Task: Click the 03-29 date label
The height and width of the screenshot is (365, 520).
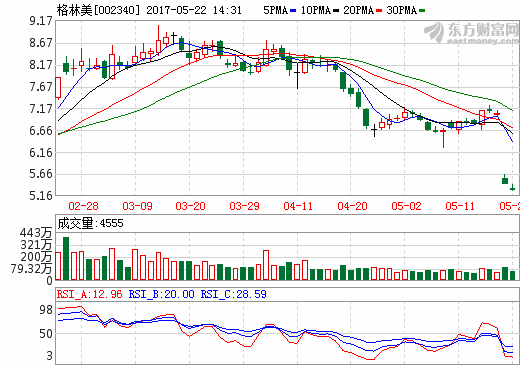Action: [244, 206]
